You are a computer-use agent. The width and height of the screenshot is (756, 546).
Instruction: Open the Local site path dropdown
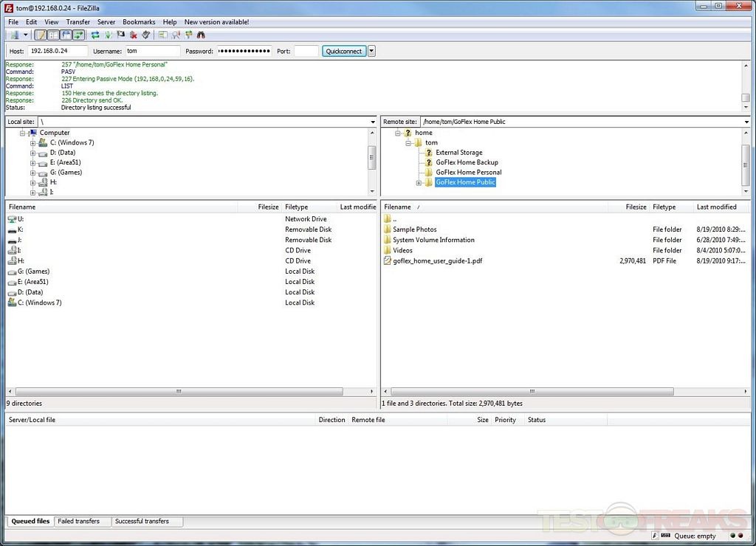click(373, 122)
